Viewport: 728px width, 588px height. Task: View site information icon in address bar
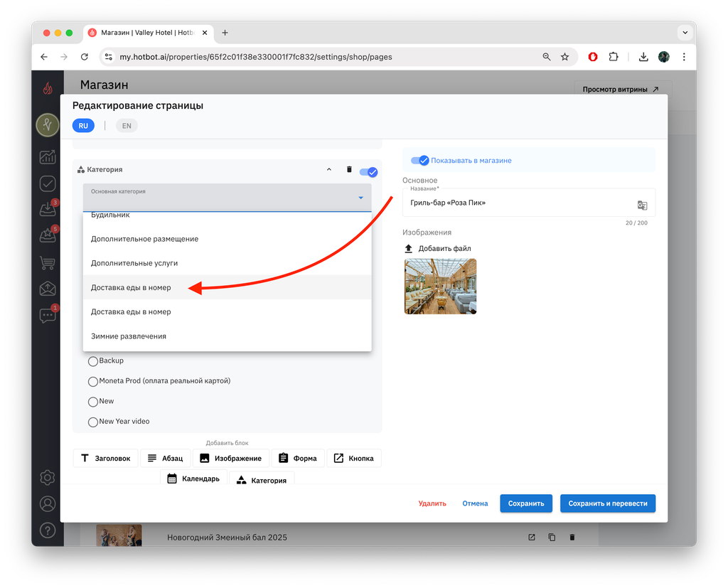pyautogui.click(x=109, y=57)
